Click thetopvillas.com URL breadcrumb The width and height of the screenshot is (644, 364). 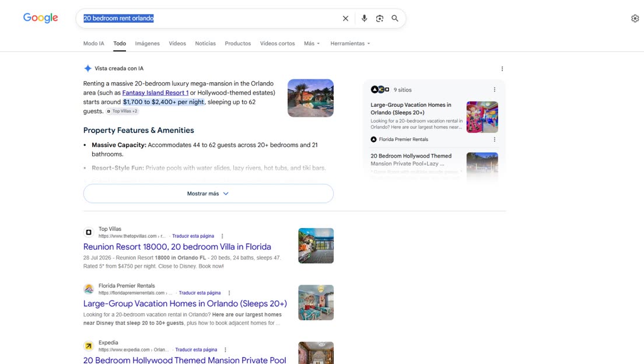pos(132,236)
